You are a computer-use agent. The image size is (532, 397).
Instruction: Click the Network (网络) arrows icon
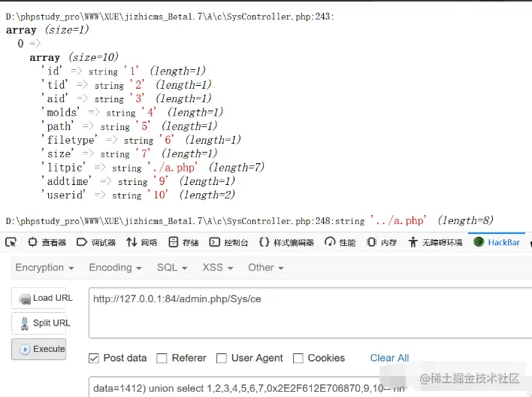pos(131,242)
